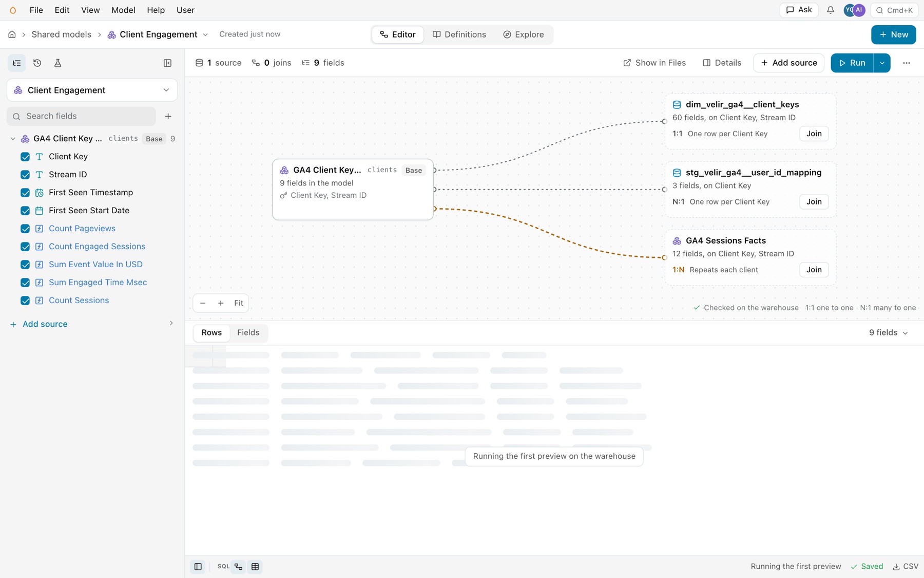Toggle the bottom panel layout icon
The height and width of the screenshot is (578, 924).
click(x=198, y=566)
